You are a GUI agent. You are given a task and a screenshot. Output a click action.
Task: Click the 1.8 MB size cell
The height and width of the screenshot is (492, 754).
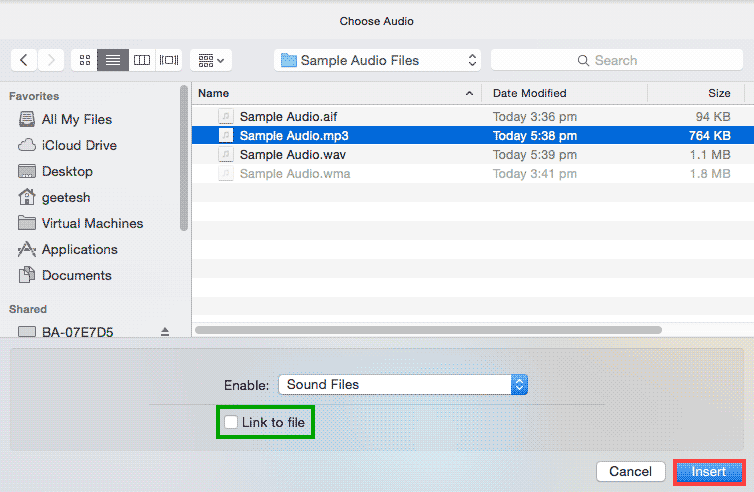[x=710, y=174]
